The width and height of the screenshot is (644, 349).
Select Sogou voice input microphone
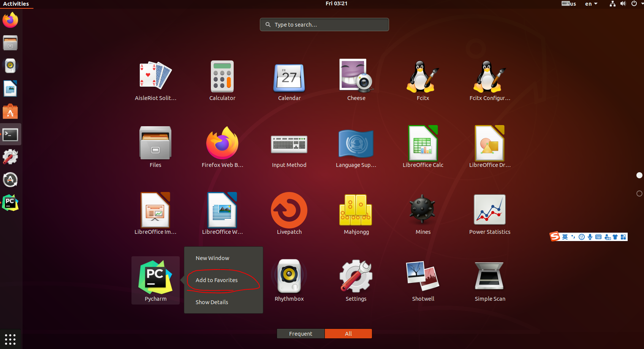(x=590, y=236)
